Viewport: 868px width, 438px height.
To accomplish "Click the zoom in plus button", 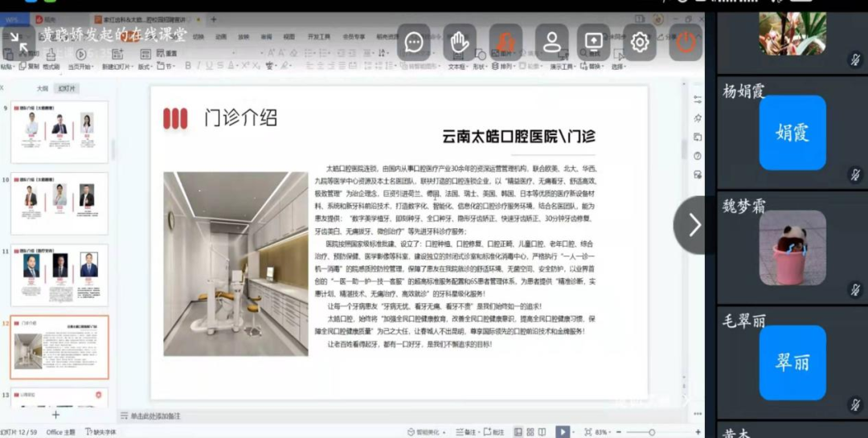I will point(698,432).
